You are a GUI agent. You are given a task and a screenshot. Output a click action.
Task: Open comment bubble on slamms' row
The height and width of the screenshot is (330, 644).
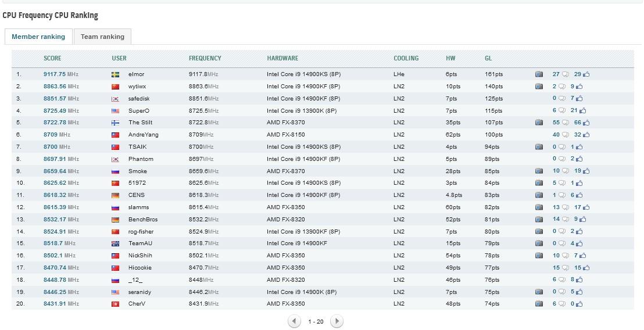tap(565, 207)
